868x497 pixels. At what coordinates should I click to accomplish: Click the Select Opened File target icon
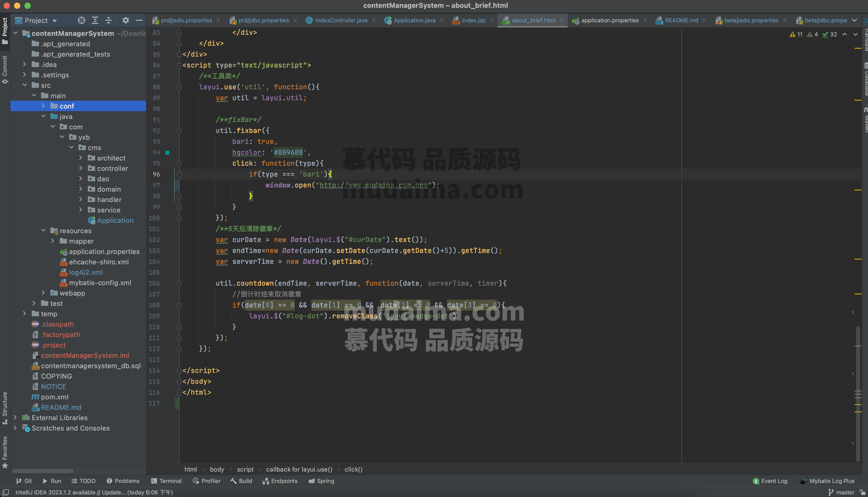81,21
